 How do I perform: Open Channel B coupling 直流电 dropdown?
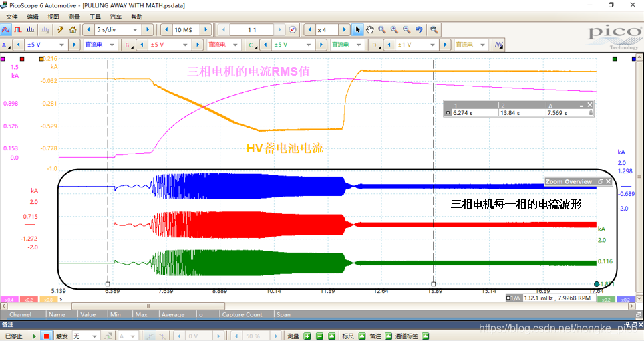tap(224, 45)
